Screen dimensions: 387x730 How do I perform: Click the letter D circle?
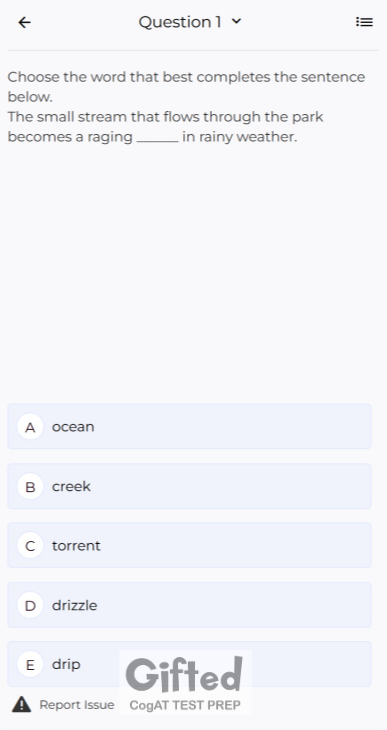tap(30, 605)
